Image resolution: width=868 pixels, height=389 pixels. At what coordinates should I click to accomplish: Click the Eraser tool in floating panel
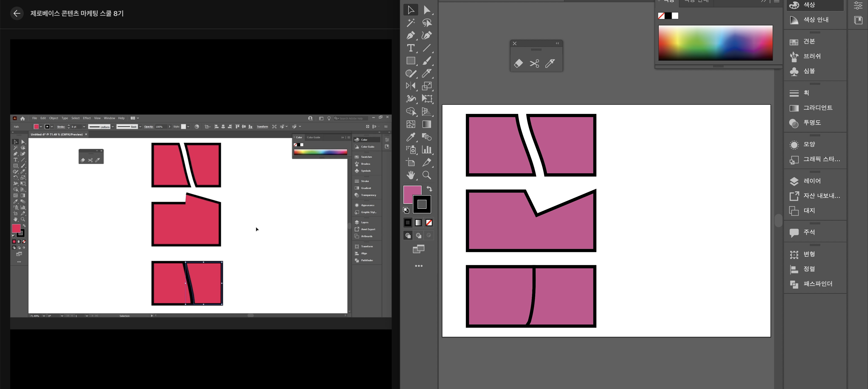(x=519, y=63)
